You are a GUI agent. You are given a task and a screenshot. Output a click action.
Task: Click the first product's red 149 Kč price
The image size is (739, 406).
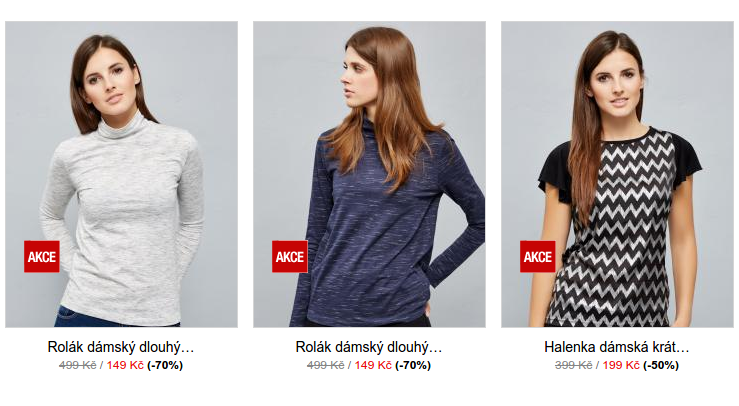point(125,365)
